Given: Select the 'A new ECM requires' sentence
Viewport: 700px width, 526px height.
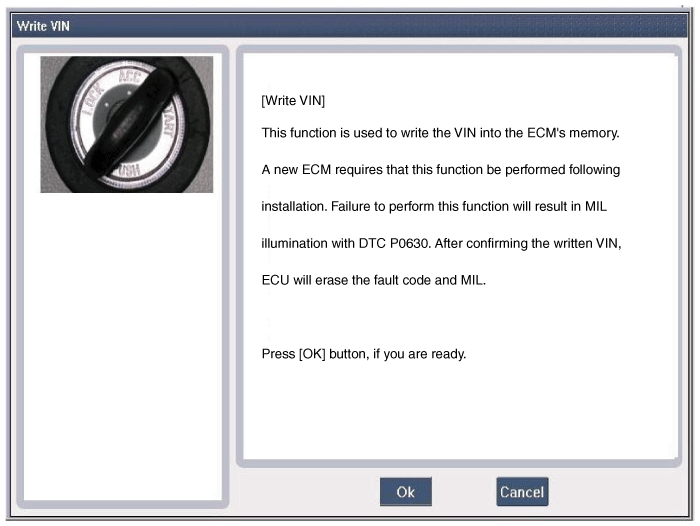Looking at the screenshot, I should (441, 170).
